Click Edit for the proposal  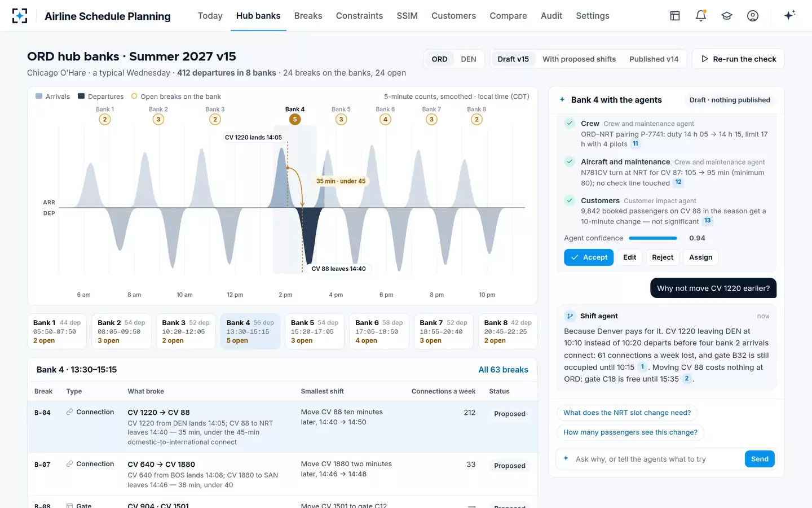click(629, 257)
